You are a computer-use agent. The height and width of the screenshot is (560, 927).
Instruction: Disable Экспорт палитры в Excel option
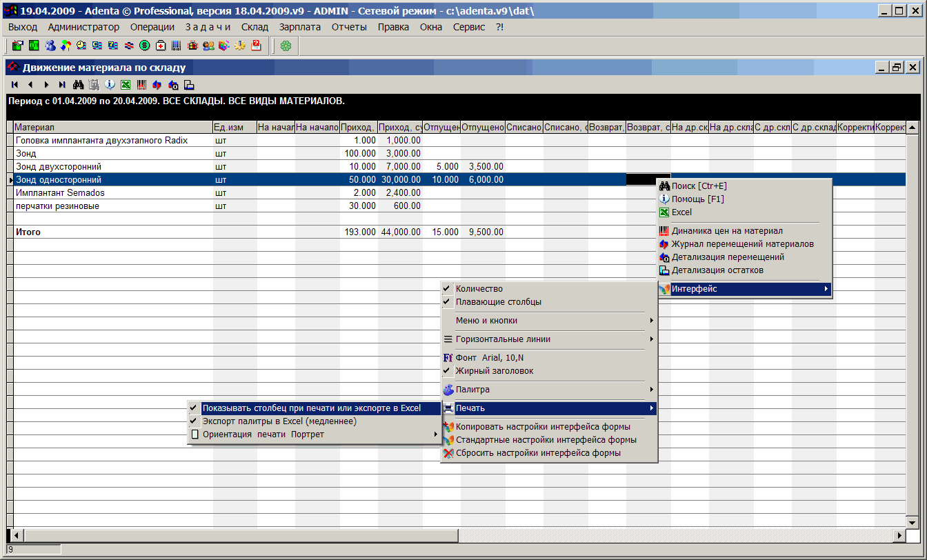tap(279, 421)
